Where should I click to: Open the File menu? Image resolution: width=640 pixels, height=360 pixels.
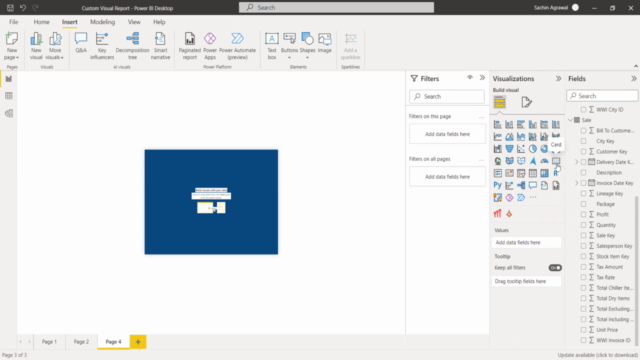pos(13,22)
